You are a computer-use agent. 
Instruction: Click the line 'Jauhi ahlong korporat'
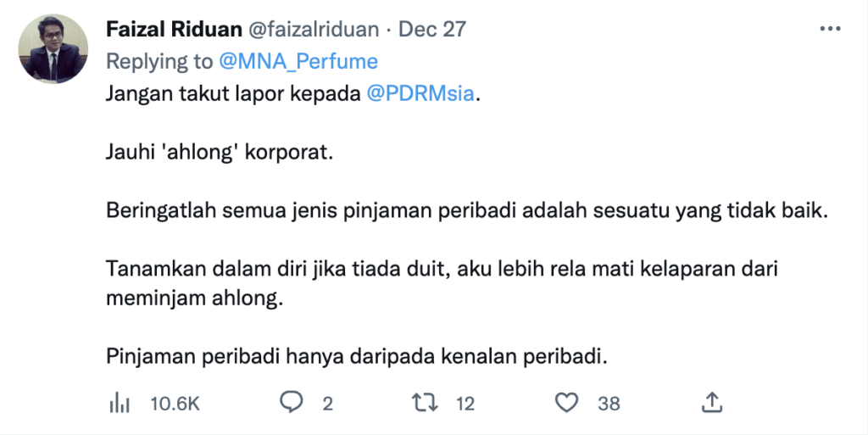pos(220,152)
